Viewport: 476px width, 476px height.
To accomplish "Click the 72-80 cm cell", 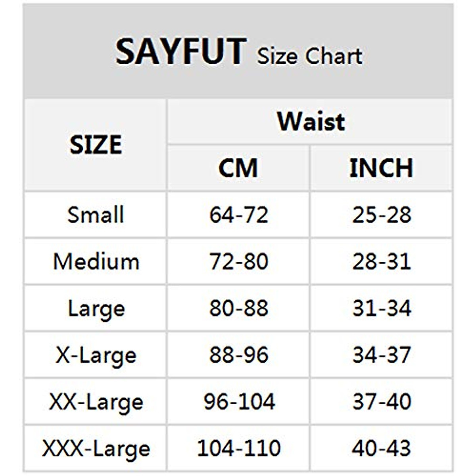I will click(239, 262).
